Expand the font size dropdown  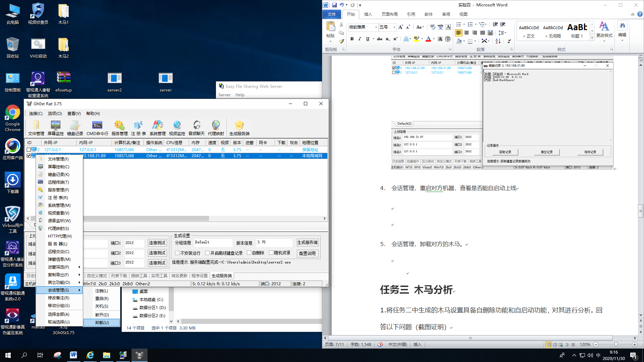(x=394, y=27)
